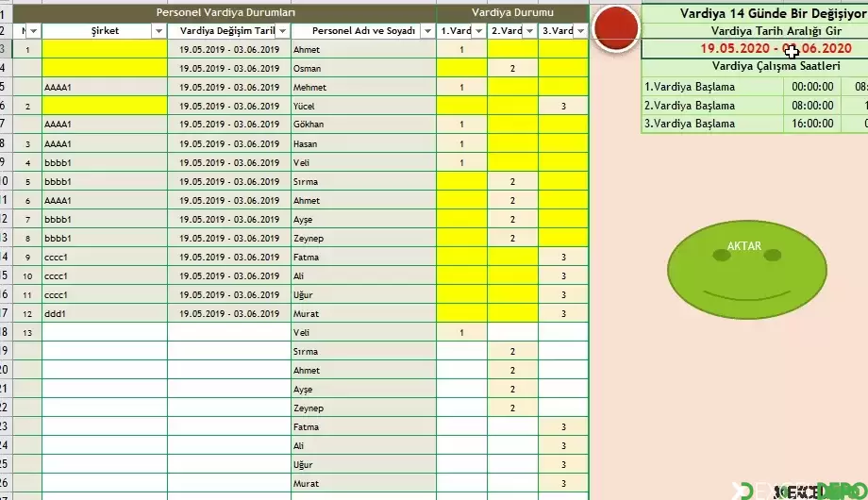Select the shift value 3 in row 23 Fatma
Screen dimensions: 868x500
[x=563, y=427]
